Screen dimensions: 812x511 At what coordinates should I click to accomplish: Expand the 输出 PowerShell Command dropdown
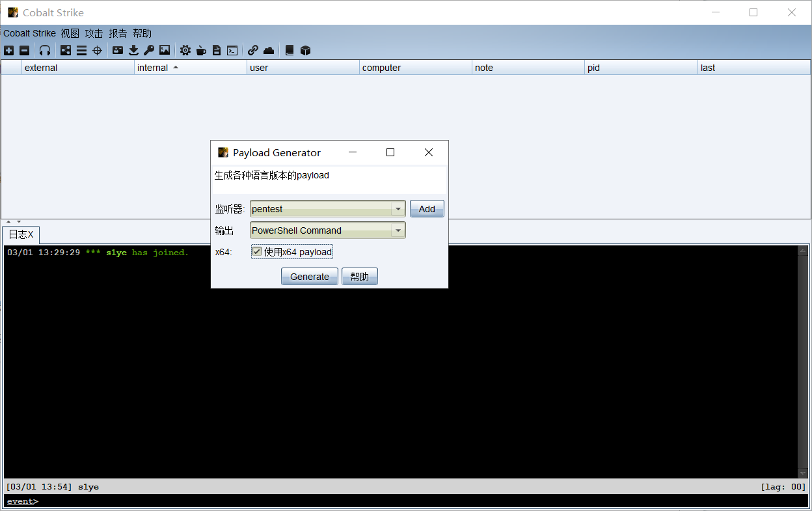tap(398, 230)
